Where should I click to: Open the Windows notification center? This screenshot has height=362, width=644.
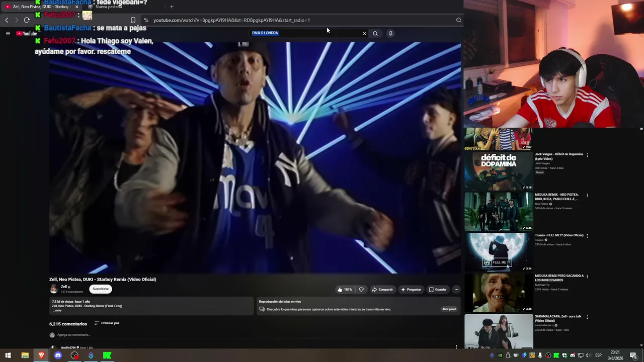634,355
